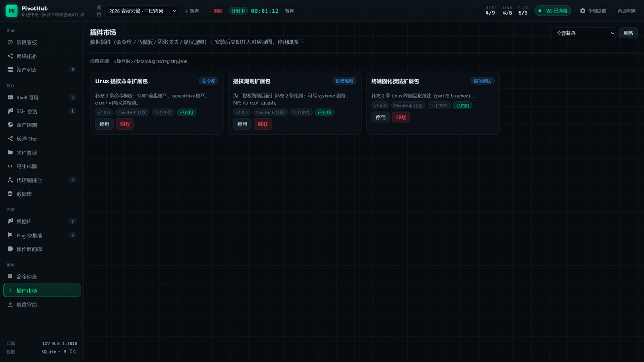644x362 pixels.
Task: Click the 固化技法 category tag
Action: [483, 81]
